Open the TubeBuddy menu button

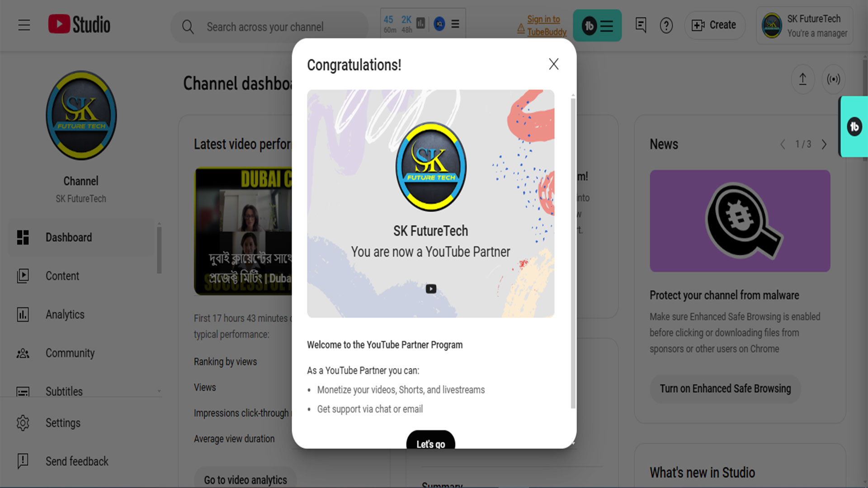(x=597, y=26)
